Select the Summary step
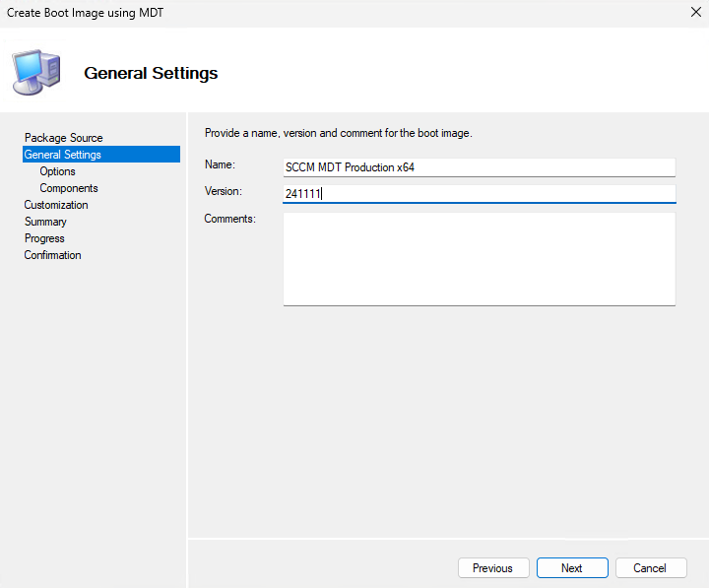 point(45,222)
